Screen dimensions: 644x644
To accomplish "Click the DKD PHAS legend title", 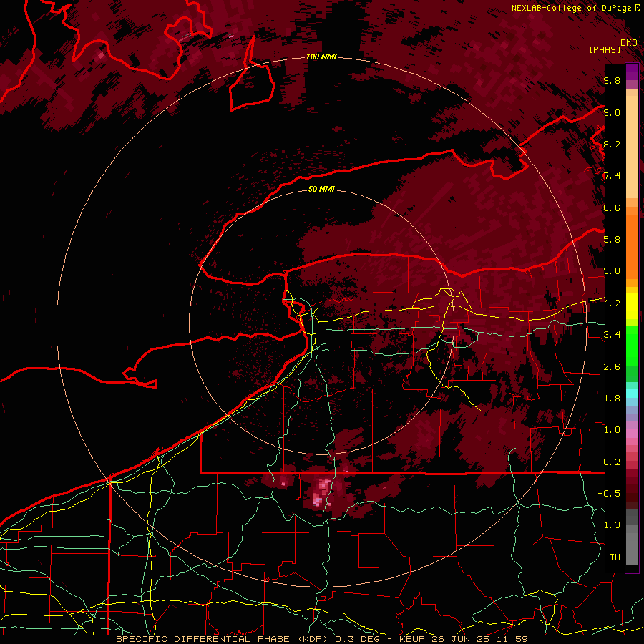I will (x=613, y=46).
